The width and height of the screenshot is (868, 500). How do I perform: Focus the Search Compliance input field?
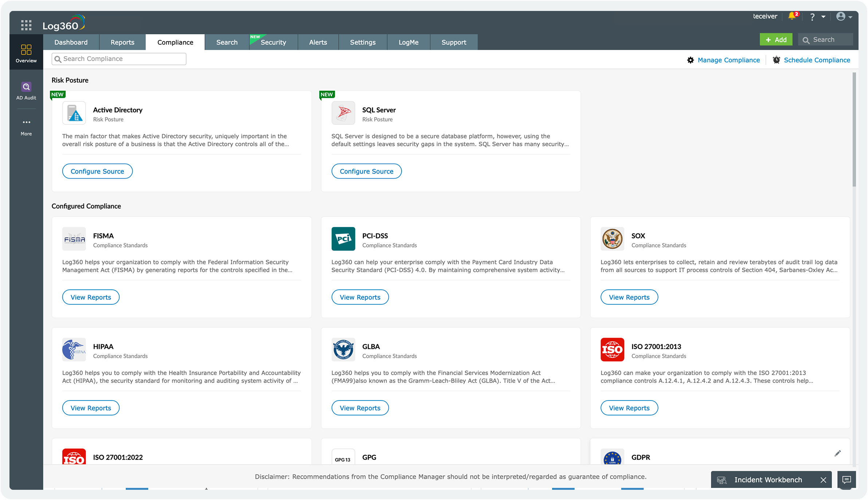point(119,59)
